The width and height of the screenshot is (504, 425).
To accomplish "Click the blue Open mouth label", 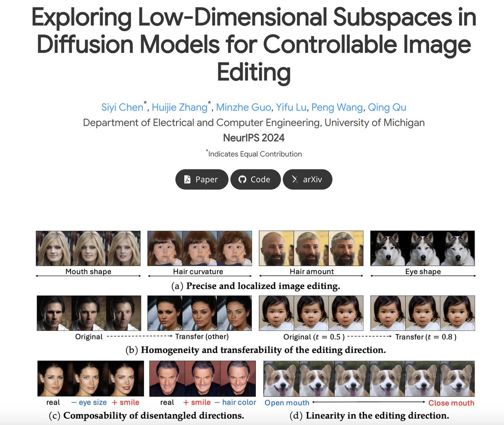I will click(x=287, y=403).
